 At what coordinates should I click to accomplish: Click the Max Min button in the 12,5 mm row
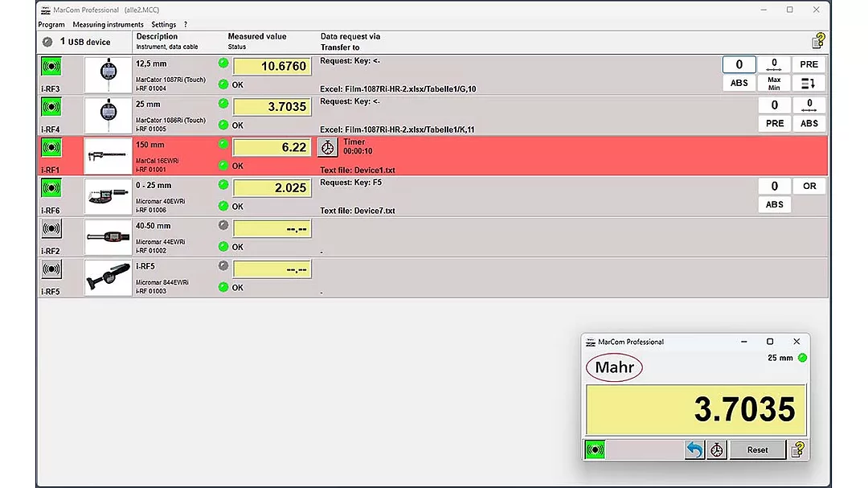[x=774, y=83]
